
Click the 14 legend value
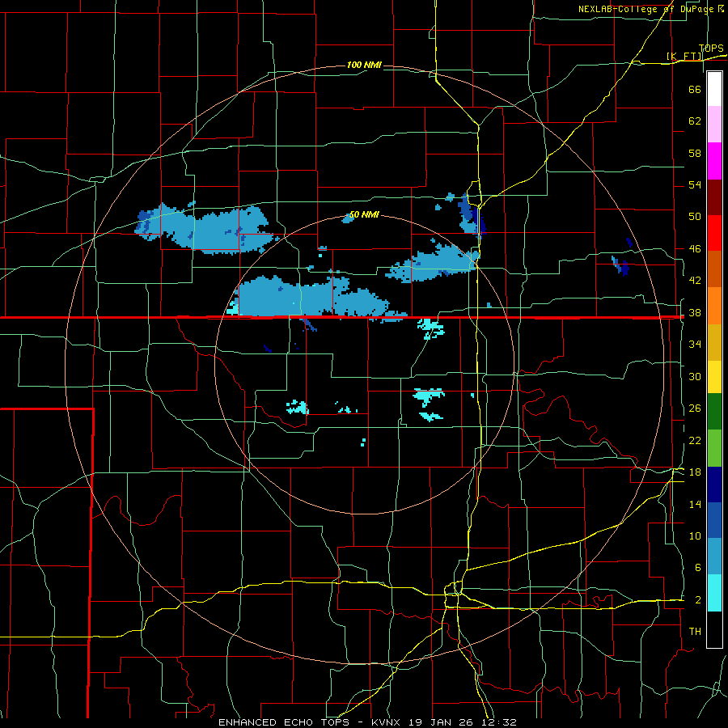695,504
